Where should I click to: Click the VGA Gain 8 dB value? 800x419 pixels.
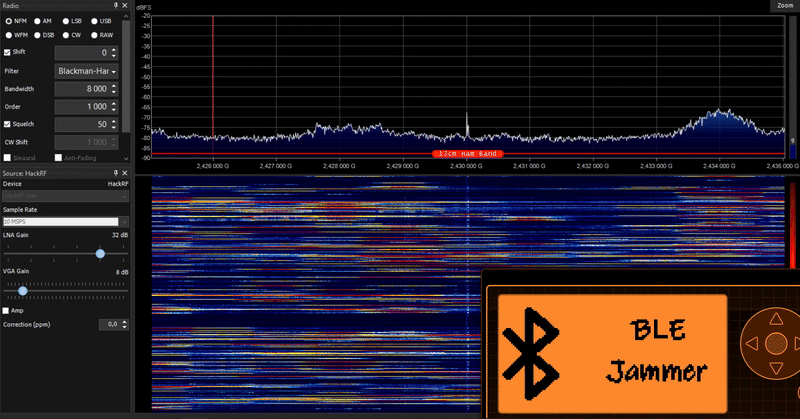(121, 272)
